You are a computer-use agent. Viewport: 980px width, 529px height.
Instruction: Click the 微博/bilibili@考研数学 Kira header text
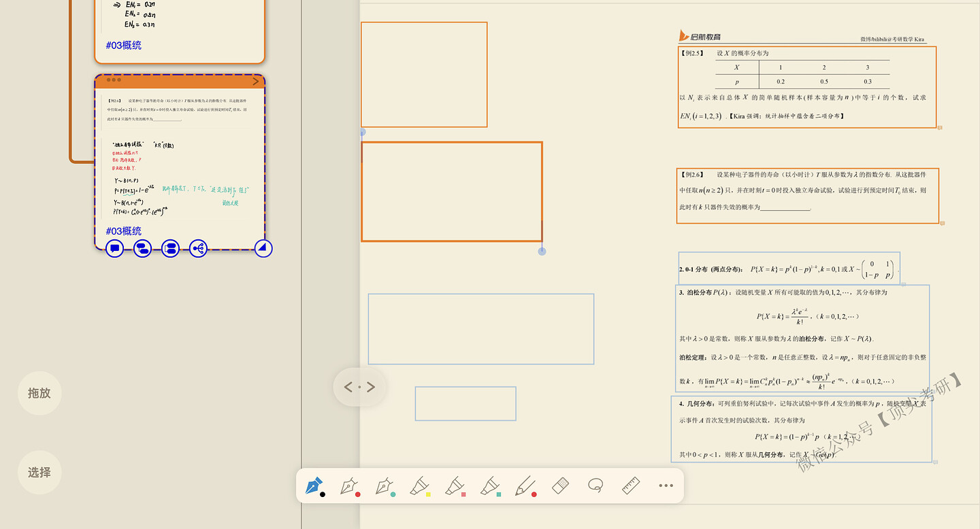tap(893, 39)
